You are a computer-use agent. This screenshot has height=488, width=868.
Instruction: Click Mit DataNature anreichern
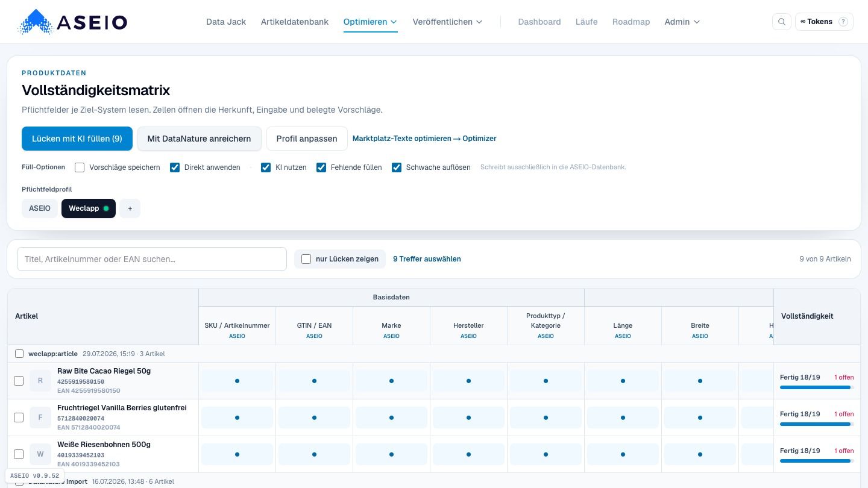pyautogui.click(x=199, y=139)
